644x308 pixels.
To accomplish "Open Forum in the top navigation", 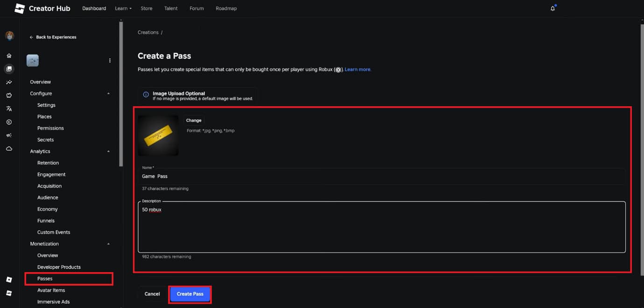I will pos(196,8).
